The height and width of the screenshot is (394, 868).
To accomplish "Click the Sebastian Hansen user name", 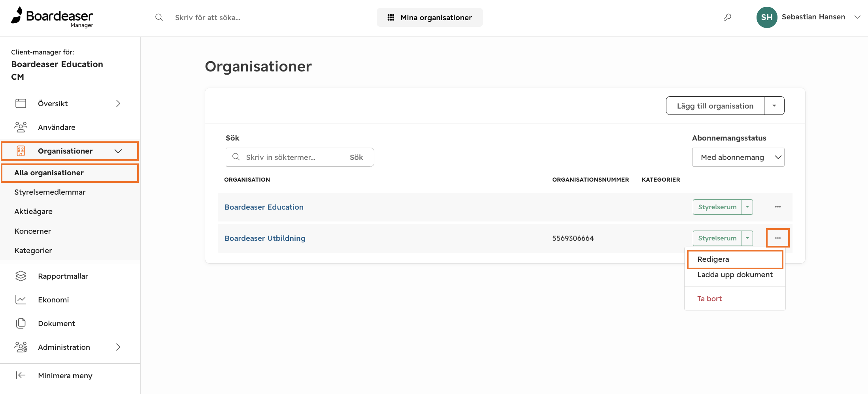I will click(813, 17).
